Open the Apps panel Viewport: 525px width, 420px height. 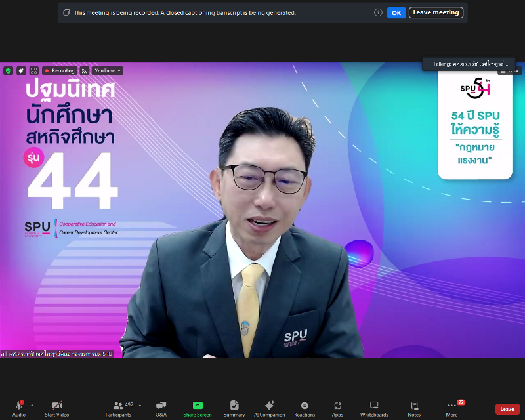pos(337,409)
